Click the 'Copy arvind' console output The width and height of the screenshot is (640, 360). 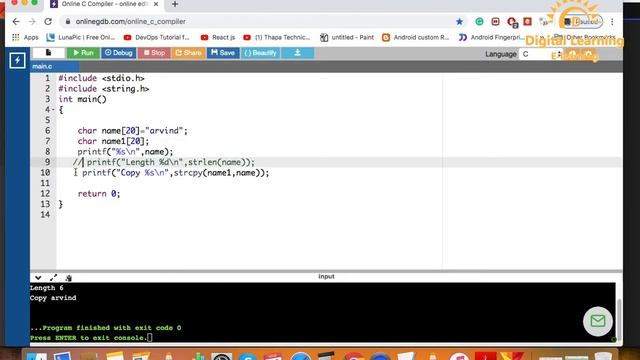(53, 298)
